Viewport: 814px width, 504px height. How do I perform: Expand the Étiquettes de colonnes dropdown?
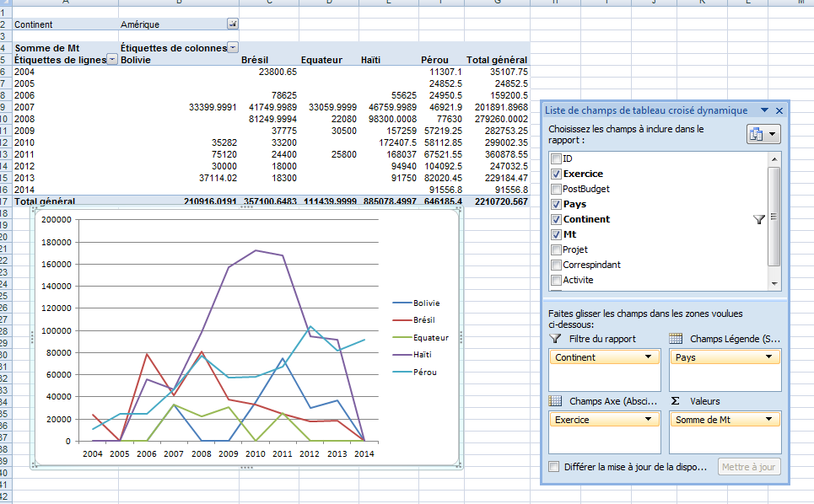click(234, 48)
